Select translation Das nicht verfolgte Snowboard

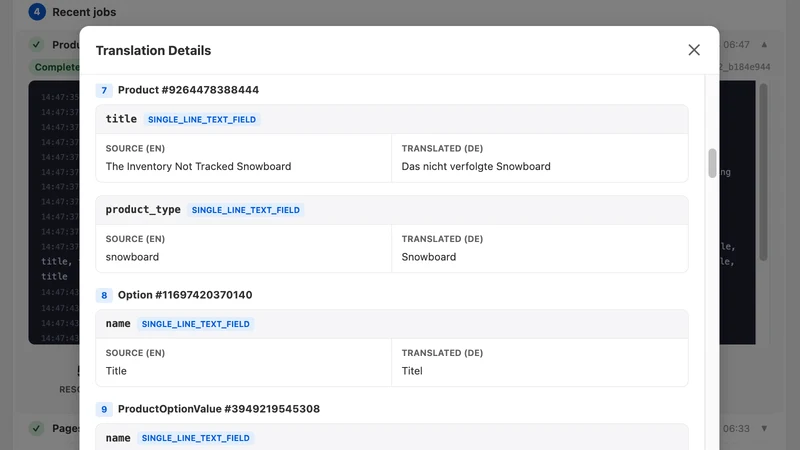(x=476, y=166)
